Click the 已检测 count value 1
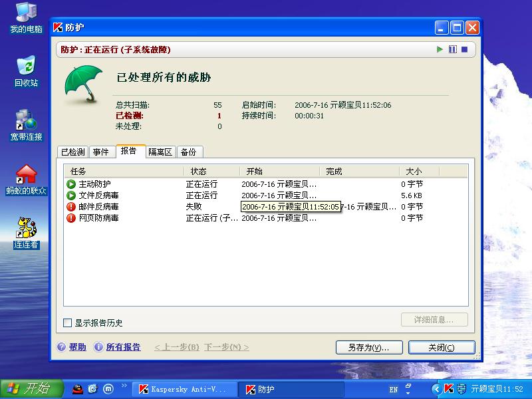 coord(219,116)
